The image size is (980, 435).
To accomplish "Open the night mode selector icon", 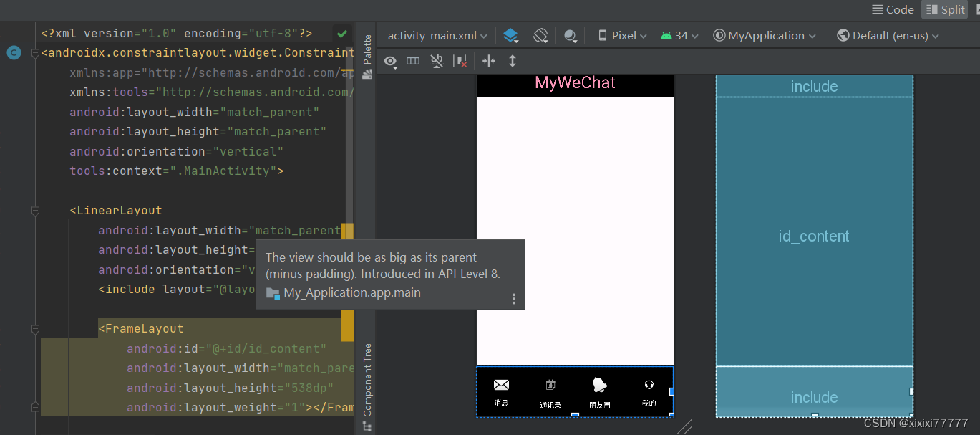I will pyautogui.click(x=571, y=35).
